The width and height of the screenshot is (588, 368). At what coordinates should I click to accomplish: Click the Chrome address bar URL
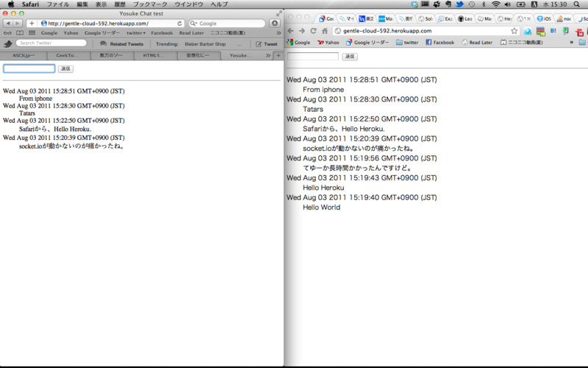pyautogui.click(x=387, y=31)
